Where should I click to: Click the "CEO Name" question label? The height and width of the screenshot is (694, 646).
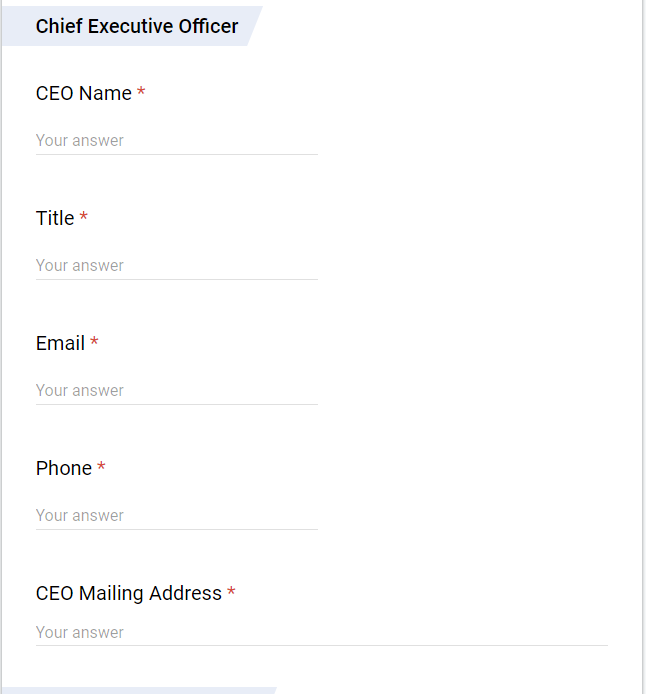84,93
